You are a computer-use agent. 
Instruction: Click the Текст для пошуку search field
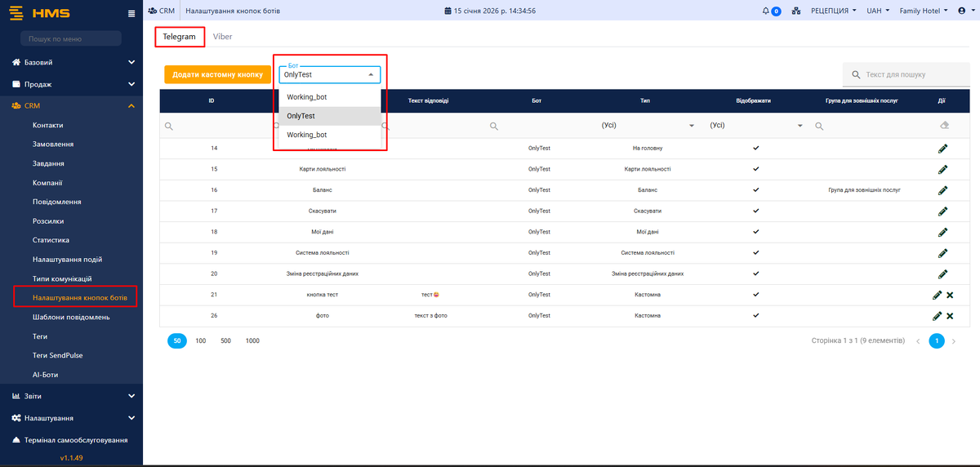click(911, 74)
